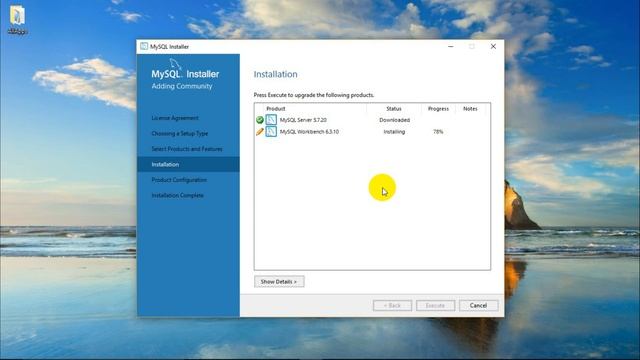Select the MySQL Workbench 6.3.10 product icon
The image size is (640, 360).
(x=271, y=131)
